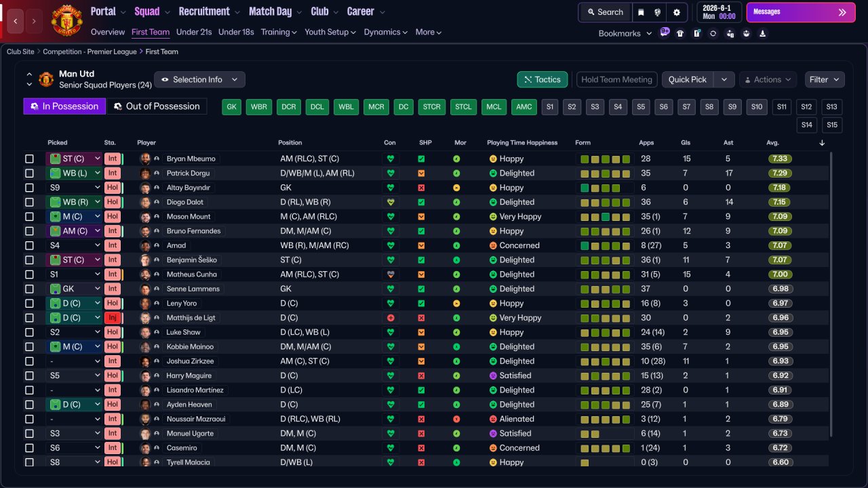Screen dimensions: 868x488
Task: Click the Competition - Premier League breadcrumb
Action: coord(90,52)
